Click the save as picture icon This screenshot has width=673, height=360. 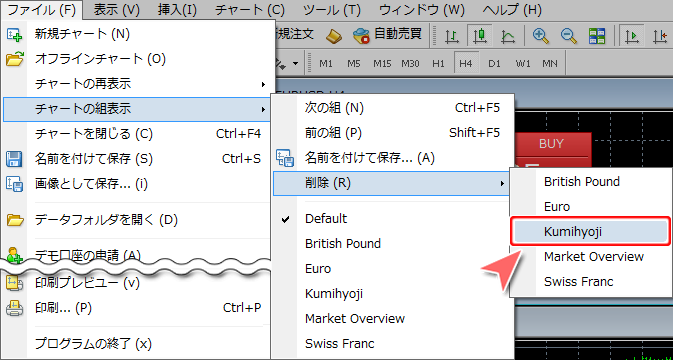point(14,185)
